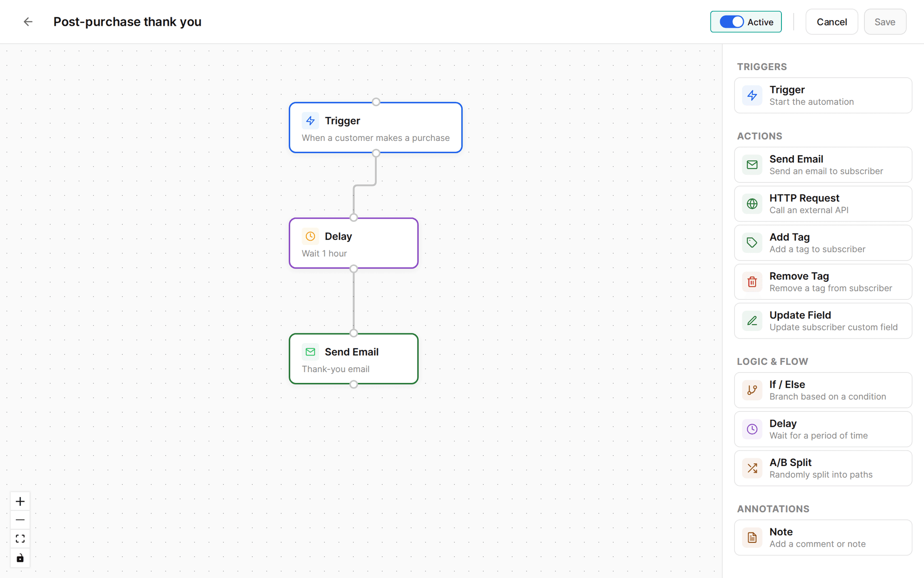Click HTTP Request globe icon
This screenshot has height=578, width=924.
(x=752, y=204)
